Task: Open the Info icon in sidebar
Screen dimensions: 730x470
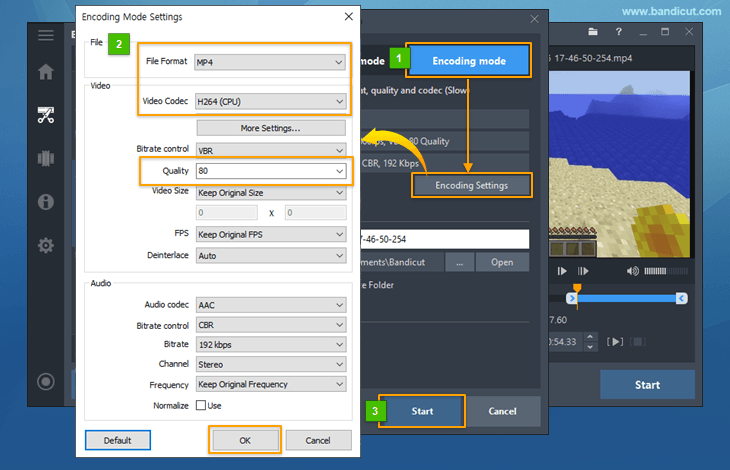Action: point(45,202)
